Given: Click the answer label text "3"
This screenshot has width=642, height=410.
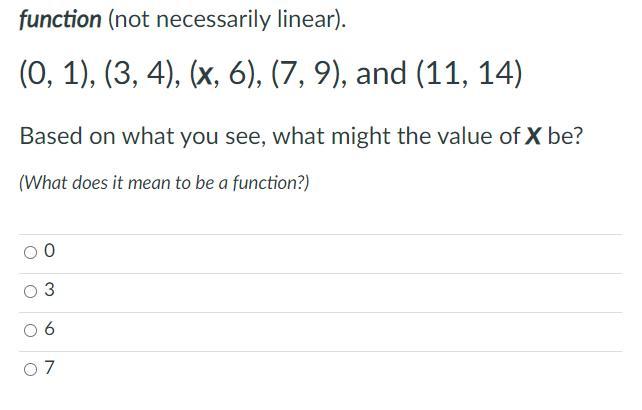Looking at the screenshot, I should click(50, 291).
